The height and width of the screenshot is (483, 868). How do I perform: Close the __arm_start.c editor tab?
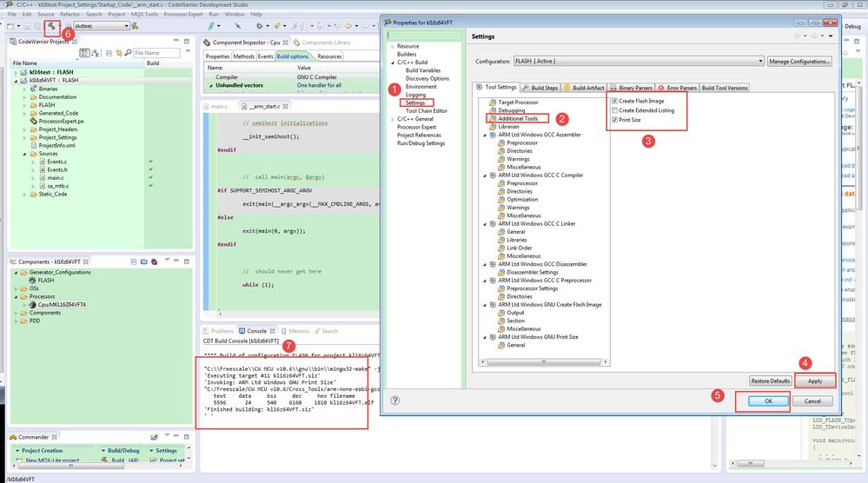pyautogui.click(x=286, y=106)
